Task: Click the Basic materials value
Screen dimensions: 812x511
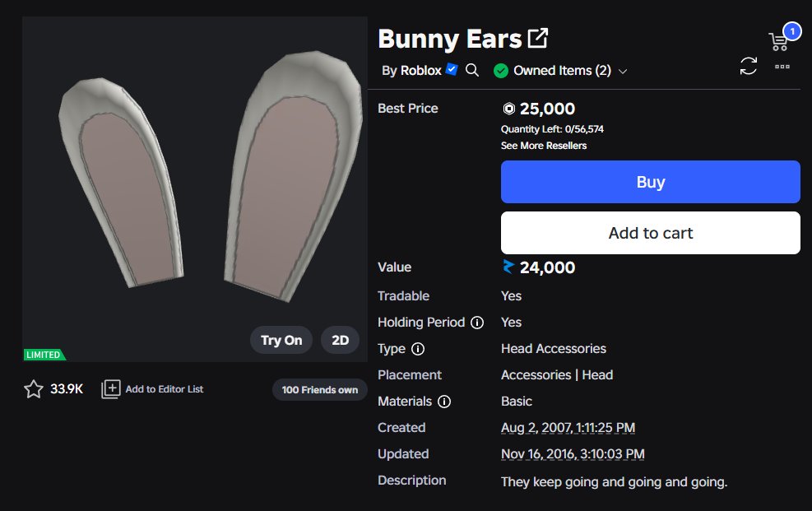Action: (x=517, y=402)
